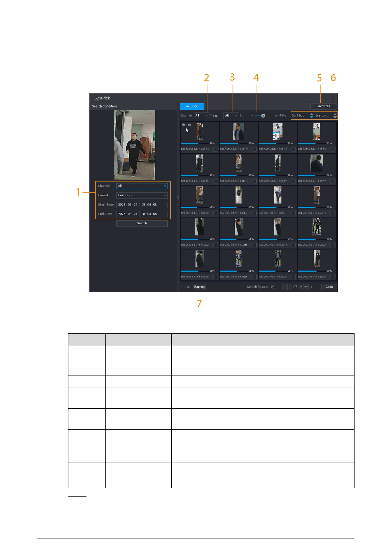
Task: Open the D32 thumbnail dated 09:53:26
Action: tap(278, 259)
